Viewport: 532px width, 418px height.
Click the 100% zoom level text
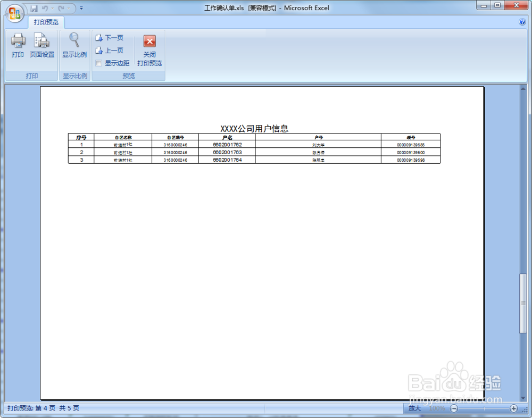(x=437, y=408)
